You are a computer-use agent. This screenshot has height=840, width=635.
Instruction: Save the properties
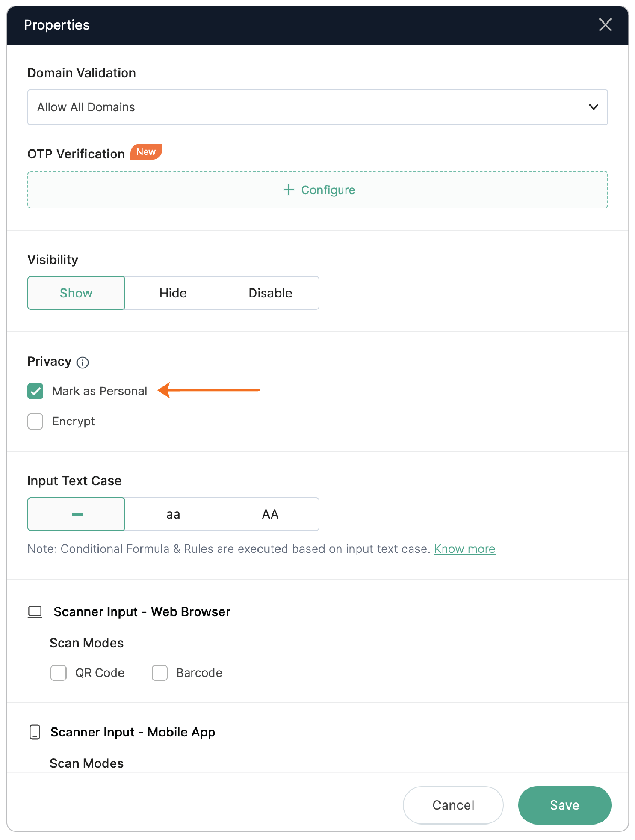[x=564, y=805]
